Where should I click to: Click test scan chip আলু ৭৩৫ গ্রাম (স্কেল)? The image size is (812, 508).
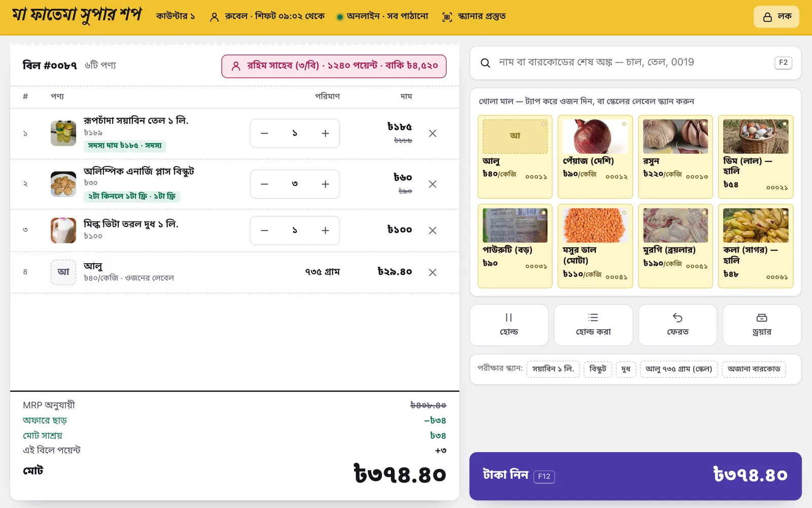[x=679, y=369]
